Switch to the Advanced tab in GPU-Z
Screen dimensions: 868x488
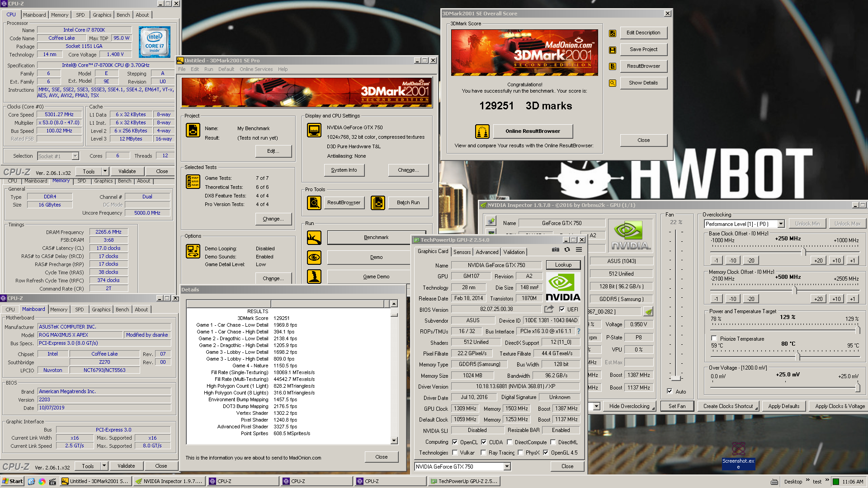tap(487, 252)
